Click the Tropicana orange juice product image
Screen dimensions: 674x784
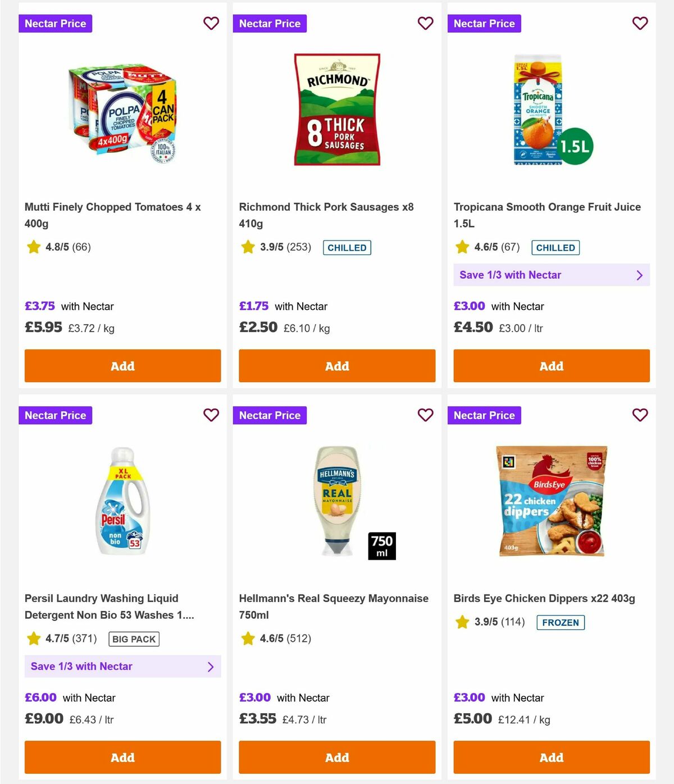(536, 110)
